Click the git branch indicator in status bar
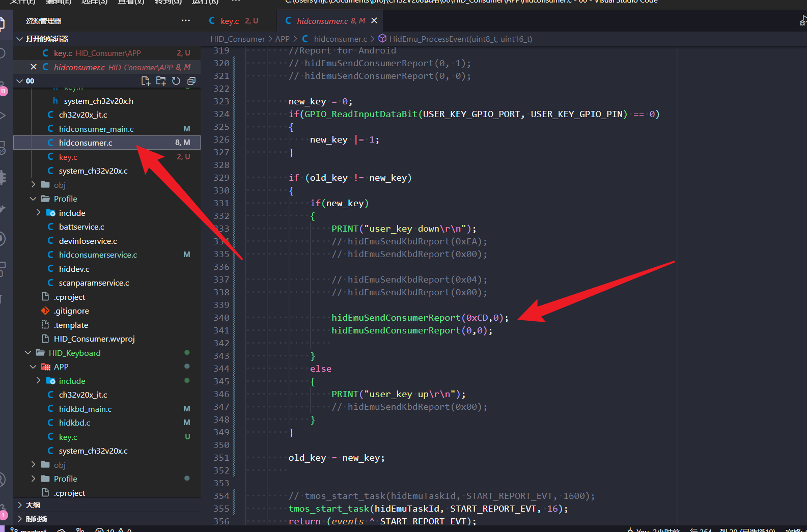 [x=29, y=530]
